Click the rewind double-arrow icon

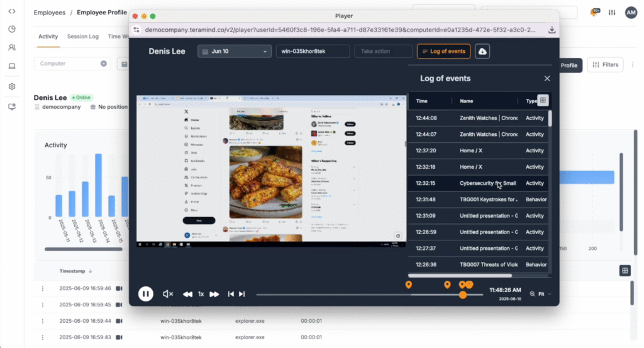tap(187, 294)
